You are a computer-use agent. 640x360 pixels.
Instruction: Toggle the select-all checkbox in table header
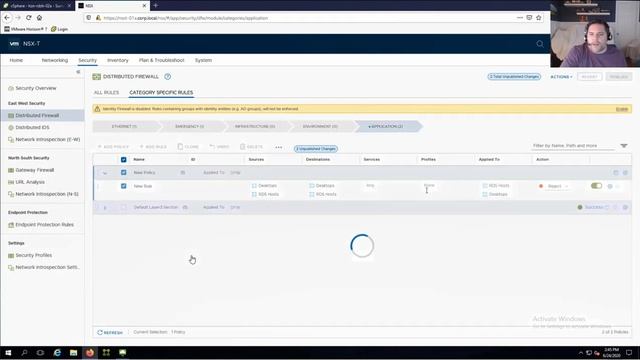[124, 160]
